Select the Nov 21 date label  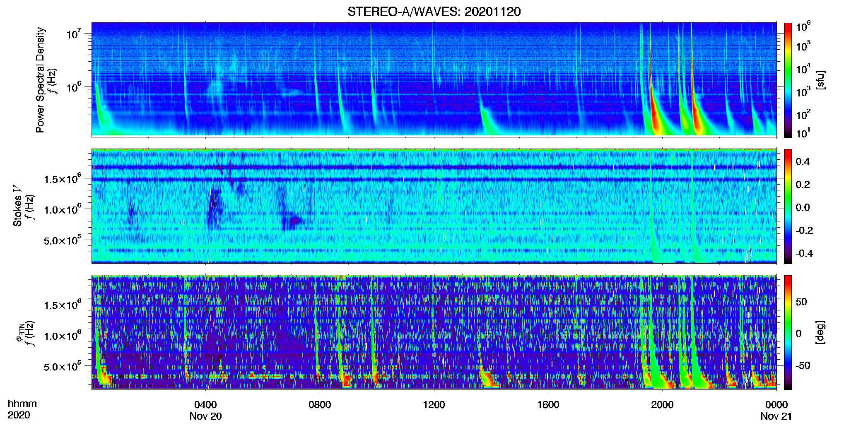(776, 416)
